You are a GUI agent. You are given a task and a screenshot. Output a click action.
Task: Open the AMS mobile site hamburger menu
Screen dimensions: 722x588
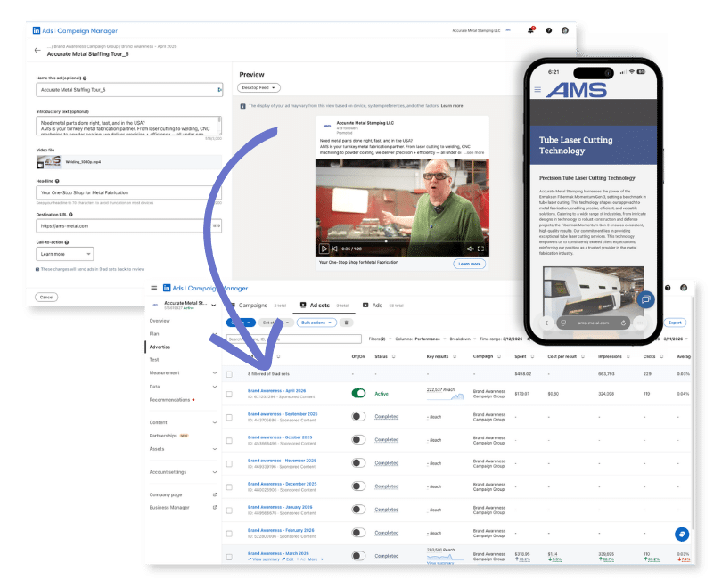point(537,89)
